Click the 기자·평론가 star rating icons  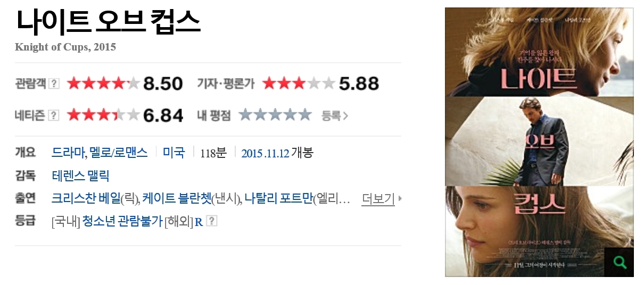pyautogui.click(x=299, y=83)
